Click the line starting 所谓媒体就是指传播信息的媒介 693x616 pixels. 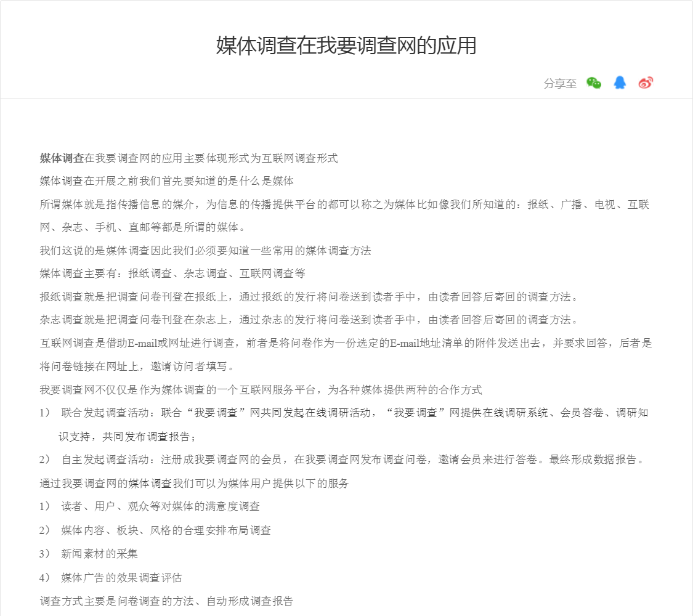(344, 205)
